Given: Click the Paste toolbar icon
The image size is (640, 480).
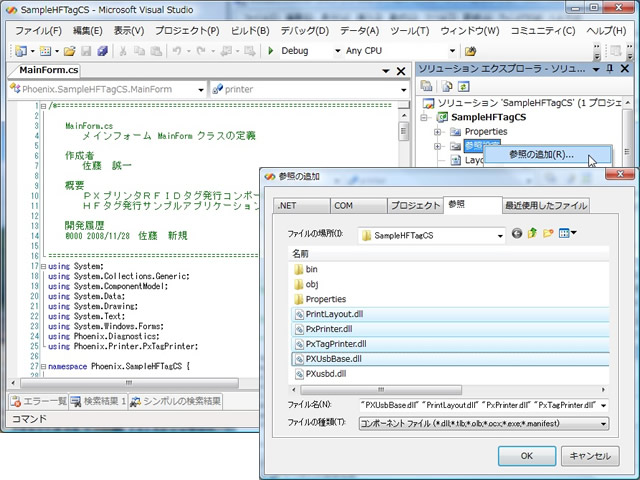Looking at the screenshot, I should pyautogui.click(x=156, y=51).
